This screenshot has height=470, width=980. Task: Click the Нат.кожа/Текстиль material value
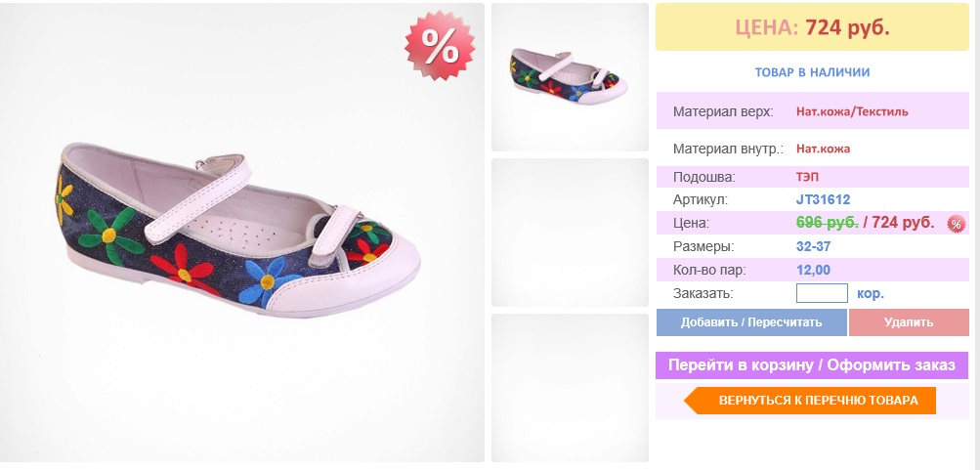(852, 111)
